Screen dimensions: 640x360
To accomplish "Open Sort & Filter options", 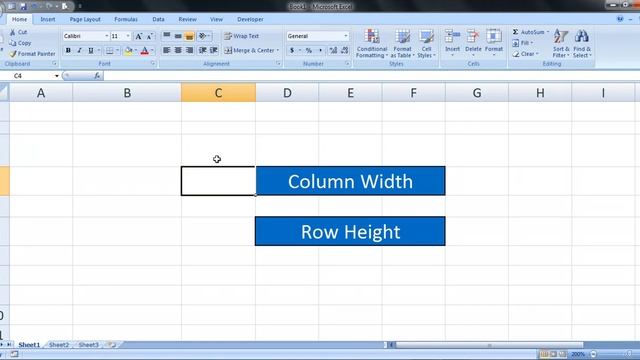I will (561, 44).
